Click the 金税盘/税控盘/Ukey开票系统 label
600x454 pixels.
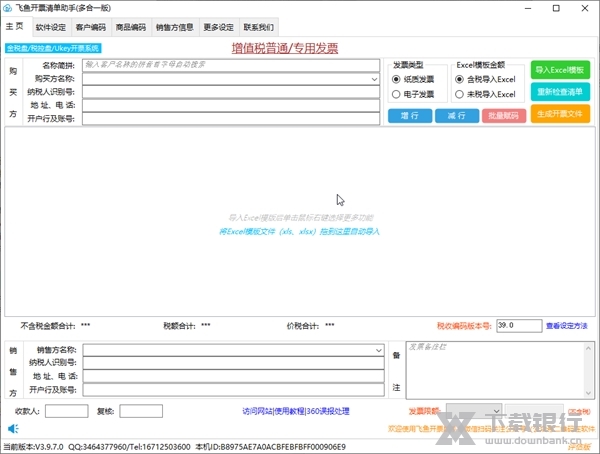click(x=53, y=48)
